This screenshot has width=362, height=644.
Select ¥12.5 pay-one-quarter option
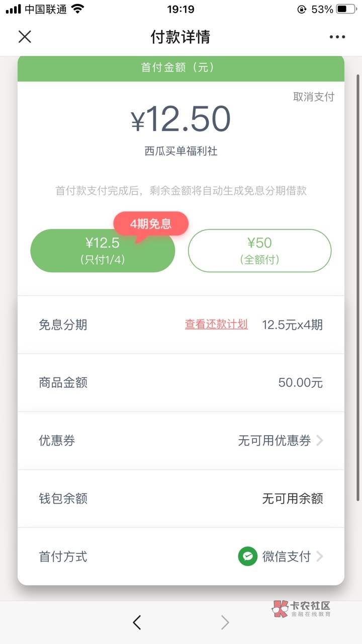coord(103,251)
